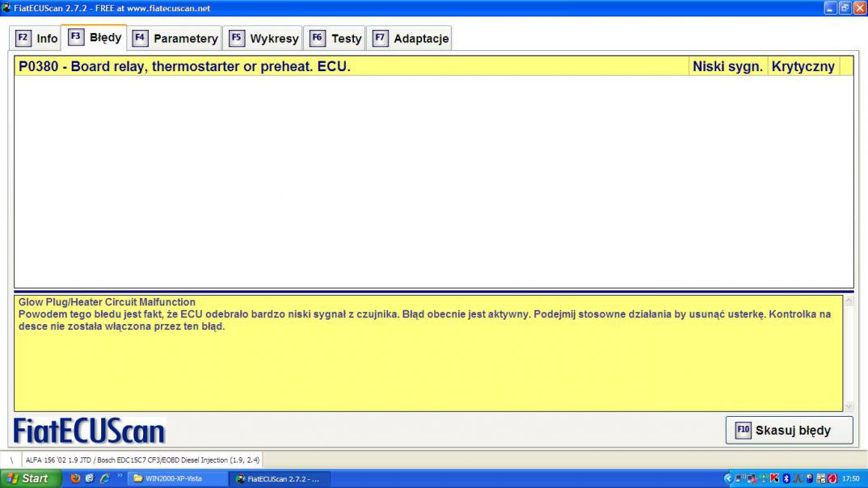Switch to the Info tab

36,38
